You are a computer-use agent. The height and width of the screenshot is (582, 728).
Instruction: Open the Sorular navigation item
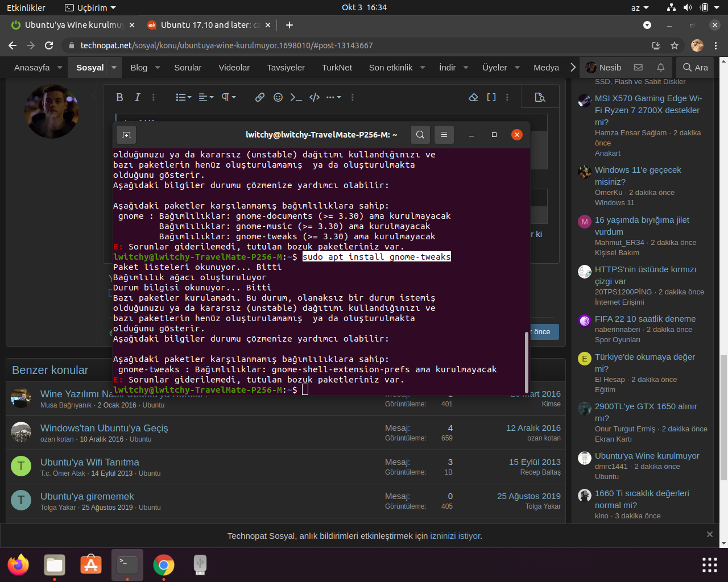coord(188,67)
